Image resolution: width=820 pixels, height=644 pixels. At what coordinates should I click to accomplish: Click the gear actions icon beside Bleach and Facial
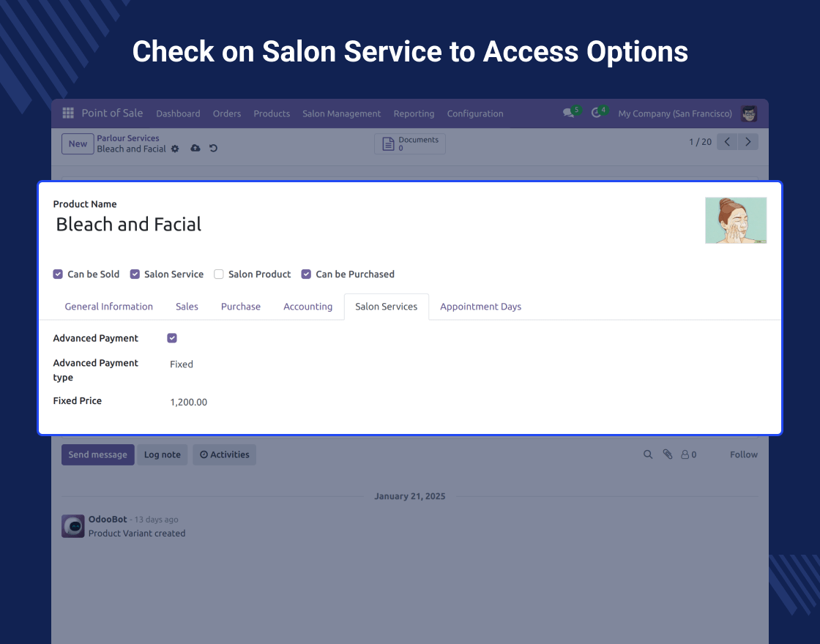(175, 149)
